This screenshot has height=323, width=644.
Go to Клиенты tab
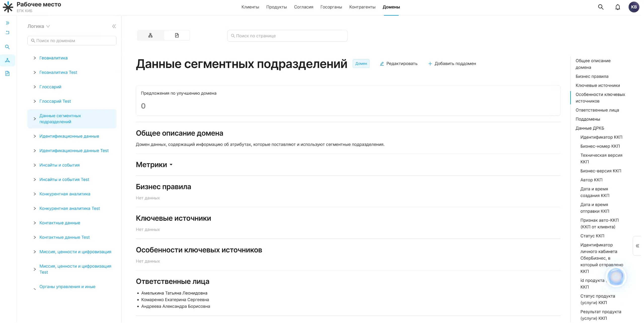coord(250,7)
